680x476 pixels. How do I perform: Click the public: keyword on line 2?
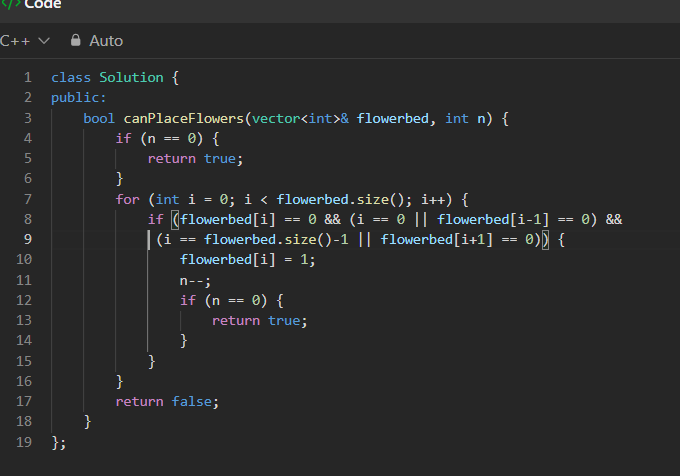(x=78, y=98)
